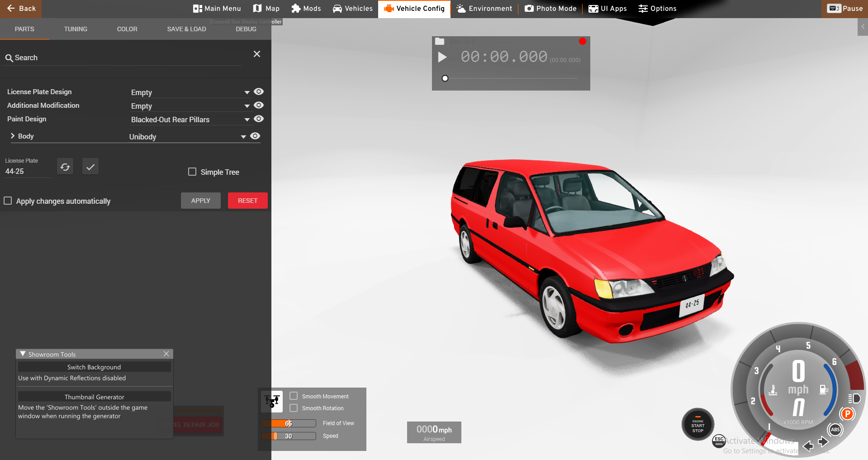Click the Airspeed readout widget
The image size is (868, 460).
point(434,432)
